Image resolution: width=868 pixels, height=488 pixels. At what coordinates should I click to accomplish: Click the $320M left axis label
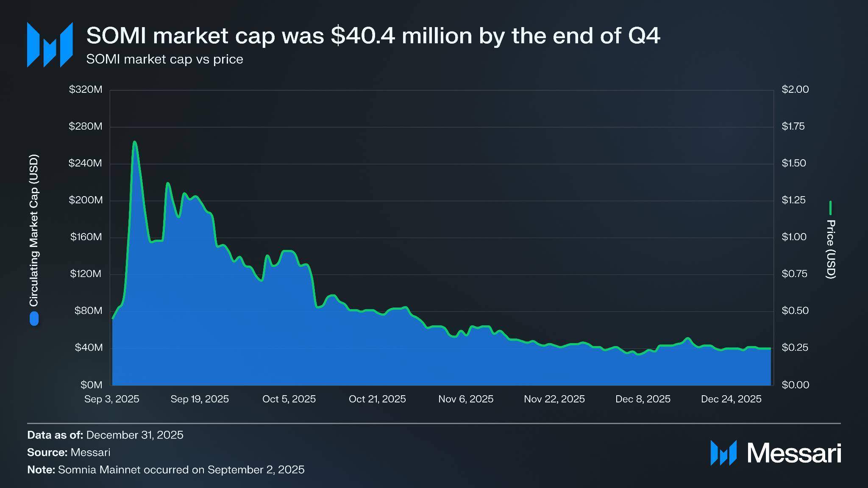point(86,89)
